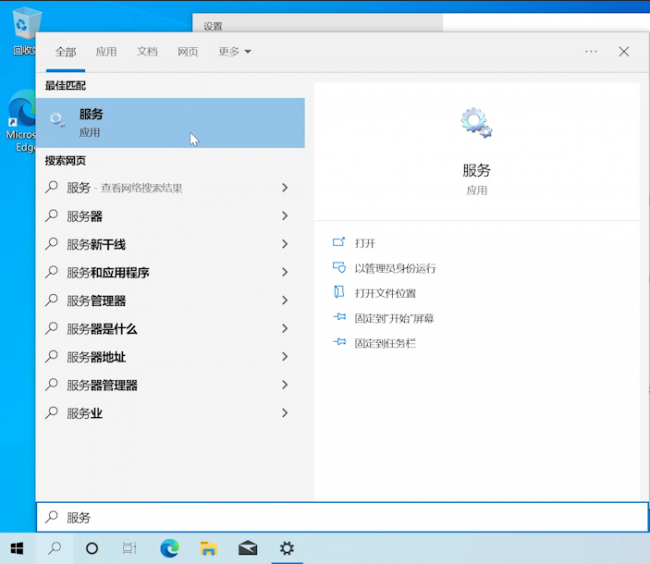The width and height of the screenshot is (650, 564).
Task: Select the 服务器管理器 search suggestion
Action: (170, 385)
